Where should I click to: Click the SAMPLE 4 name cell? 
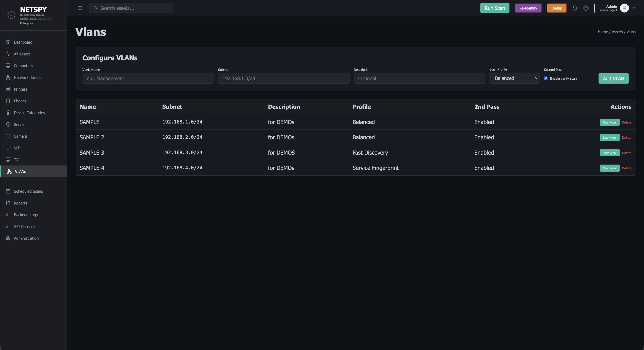[x=92, y=168]
